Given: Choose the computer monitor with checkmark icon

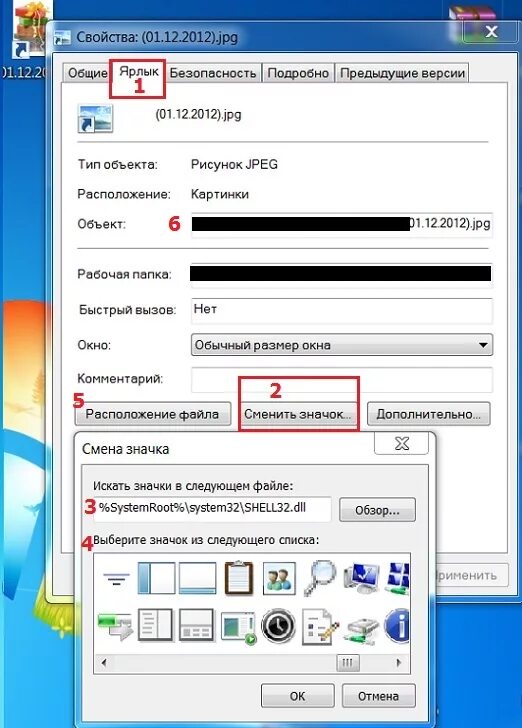Looking at the screenshot, I should tap(362, 578).
